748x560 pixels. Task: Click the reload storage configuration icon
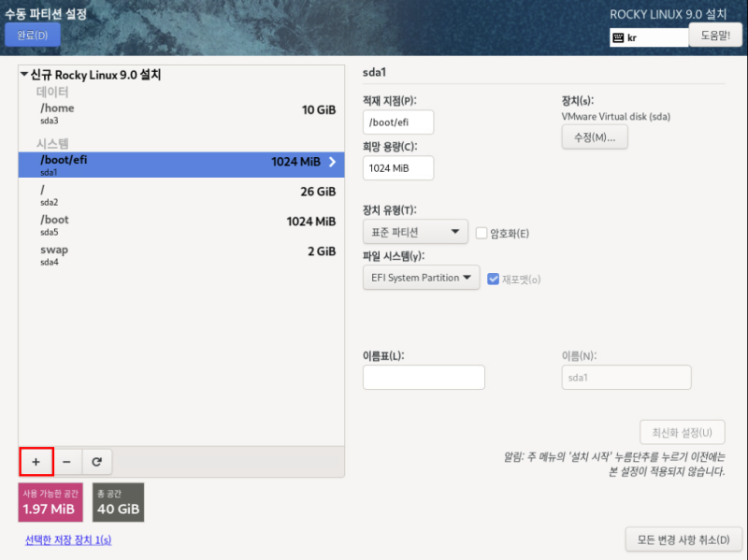click(97, 462)
